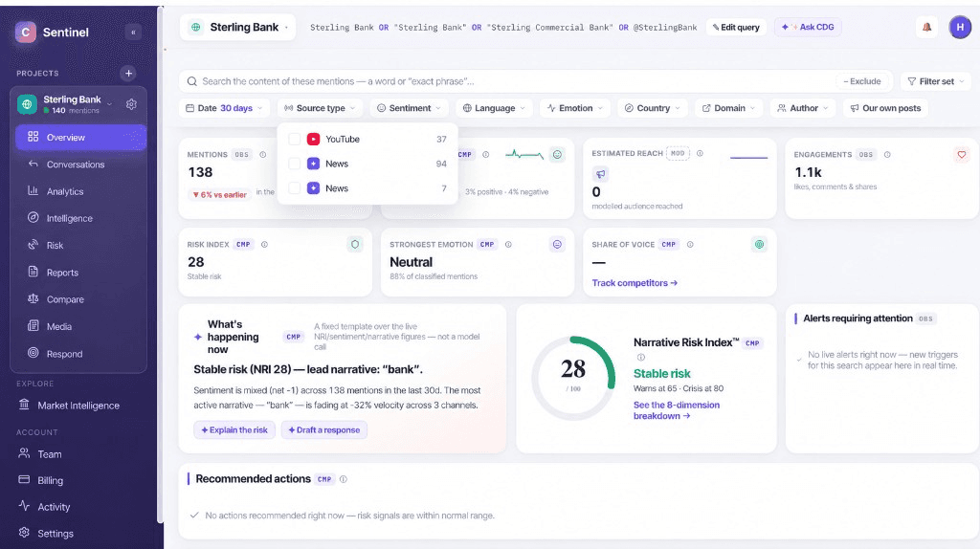Image resolution: width=980 pixels, height=549 pixels.
Task: Open the Author filter dropdown
Action: (x=803, y=108)
